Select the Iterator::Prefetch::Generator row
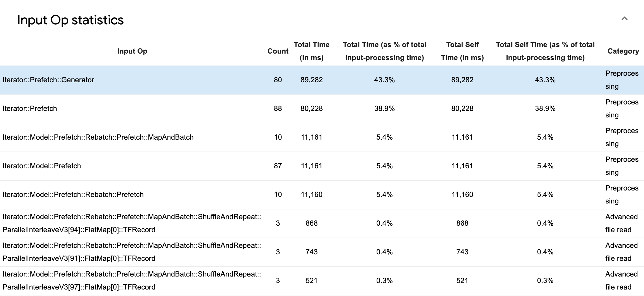Image resolution: width=644 pixels, height=296 pixels. tap(48, 80)
